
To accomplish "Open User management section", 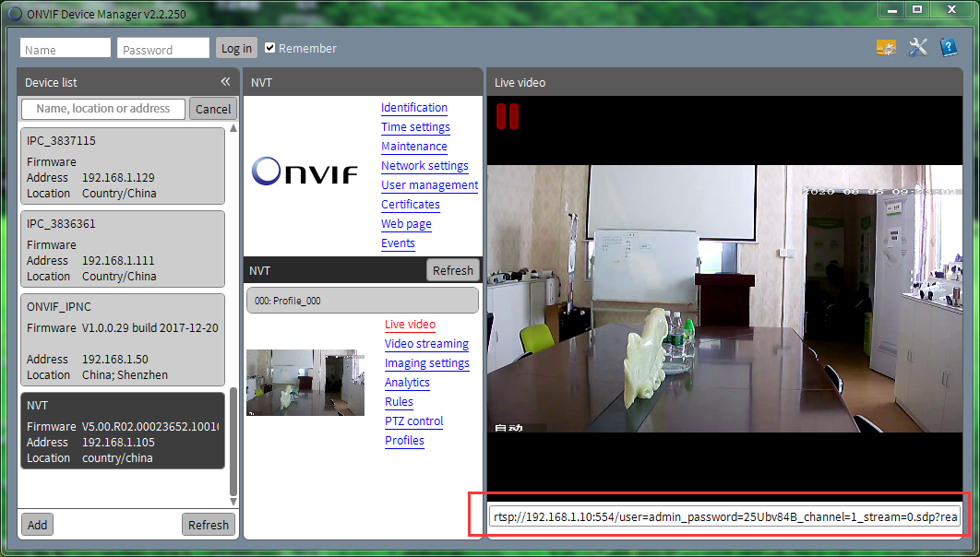I will point(429,185).
